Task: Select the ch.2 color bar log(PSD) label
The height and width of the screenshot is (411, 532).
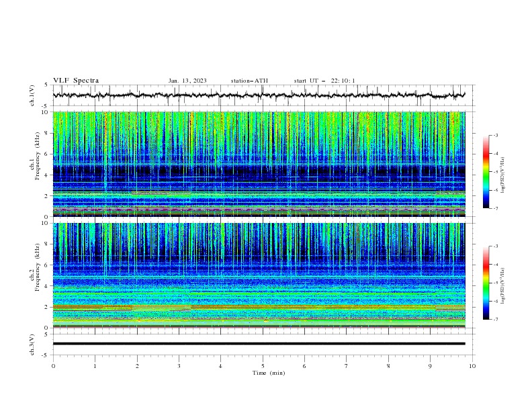Action: click(502, 285)
